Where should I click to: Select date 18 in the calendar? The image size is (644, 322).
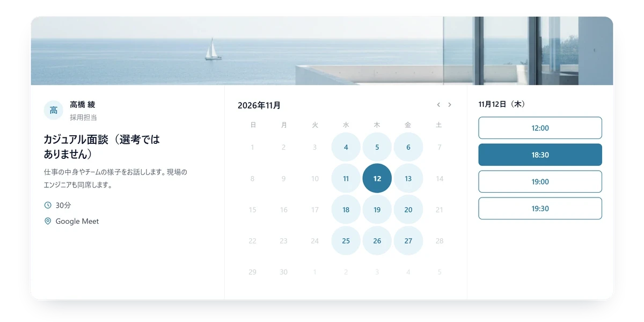(346, 209)
